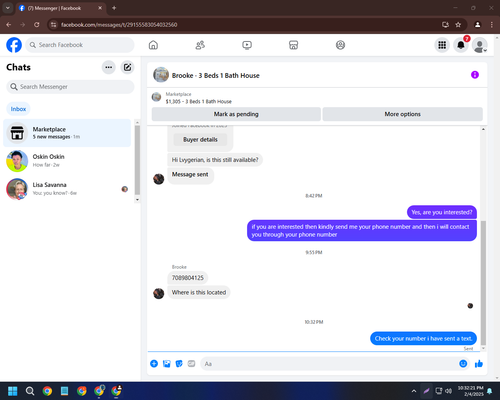Bookmark this page with star icon

click(x=458, y=25)
